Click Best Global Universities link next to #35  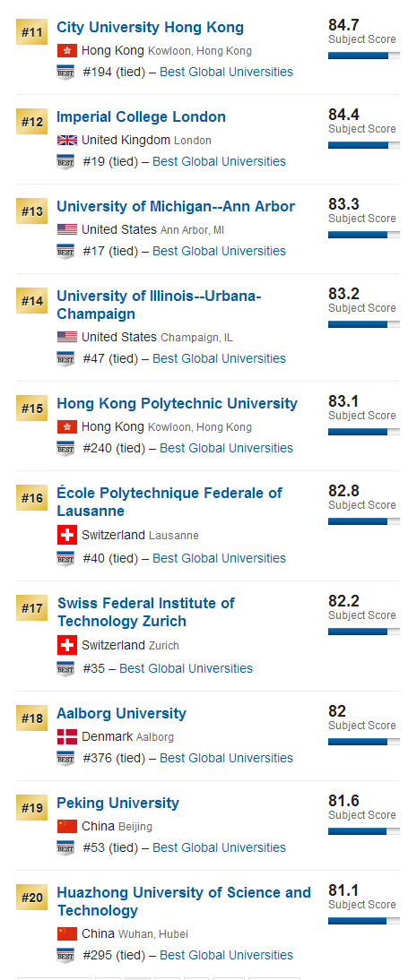(x=186, y=669)
